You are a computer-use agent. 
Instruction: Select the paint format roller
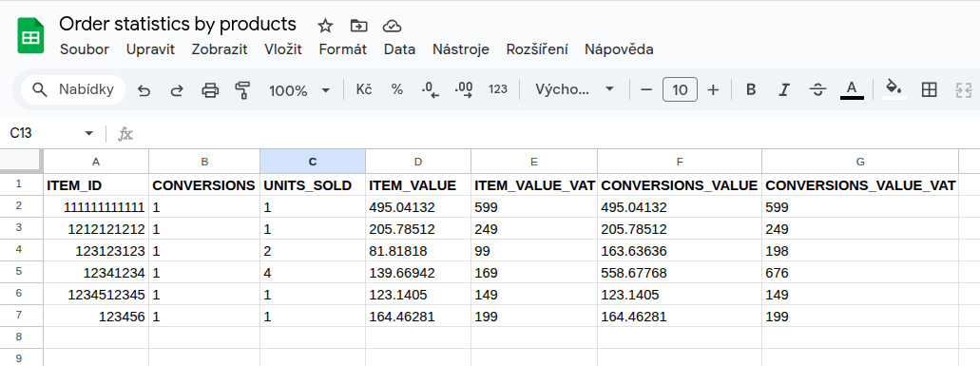click(x=242, y=90)
